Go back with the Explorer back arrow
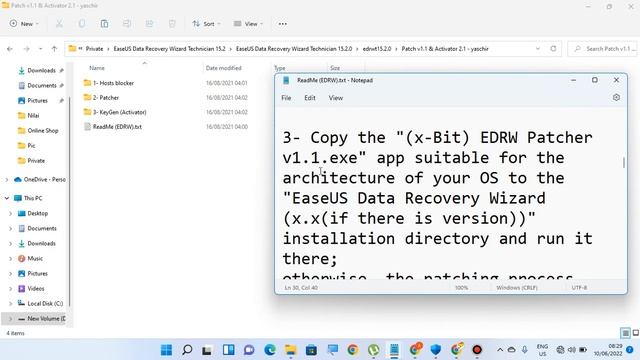640x360 pixels. tap(10, 49)
